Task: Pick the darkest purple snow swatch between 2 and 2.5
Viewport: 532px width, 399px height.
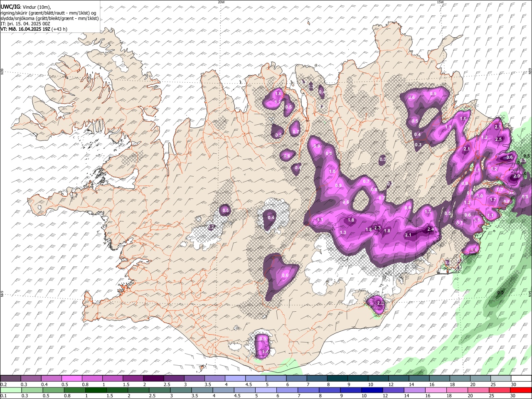Action: [x=153, y=379]
